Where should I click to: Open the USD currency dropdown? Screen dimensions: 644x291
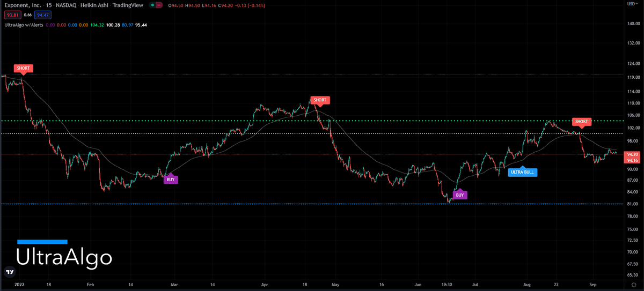633,4
